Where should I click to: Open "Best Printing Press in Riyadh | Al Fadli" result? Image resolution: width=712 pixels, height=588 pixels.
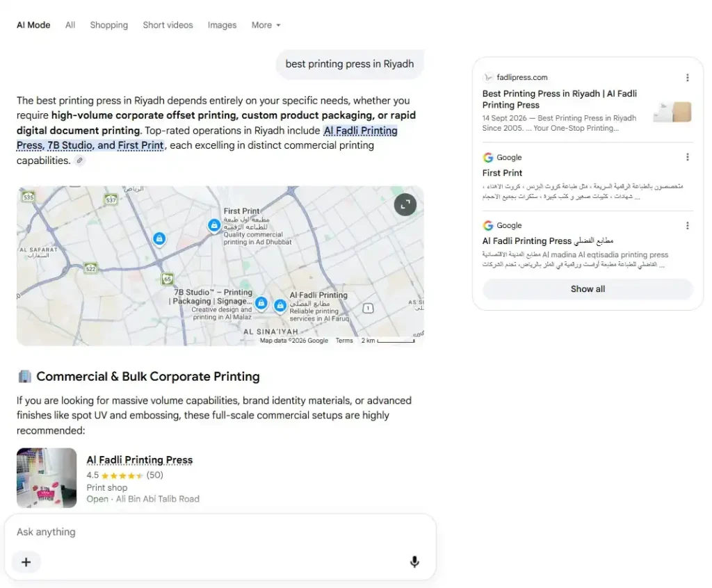point(560,99)
